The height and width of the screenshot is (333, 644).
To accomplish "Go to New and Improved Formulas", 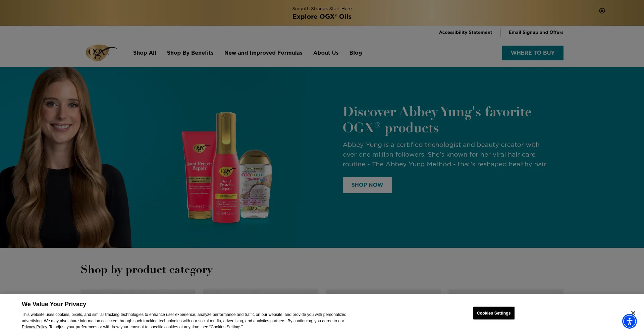I will click(263, 53).
